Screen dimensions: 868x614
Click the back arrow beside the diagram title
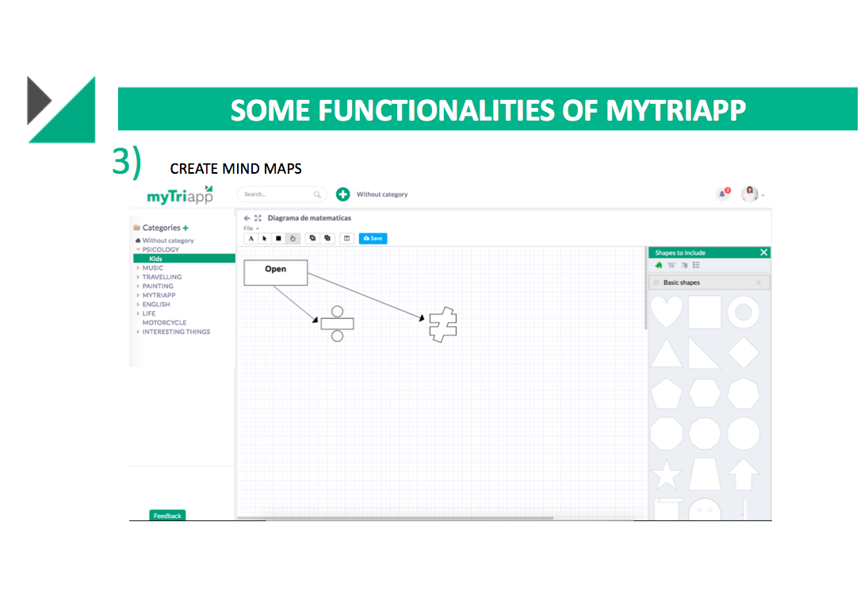(247, 218)
